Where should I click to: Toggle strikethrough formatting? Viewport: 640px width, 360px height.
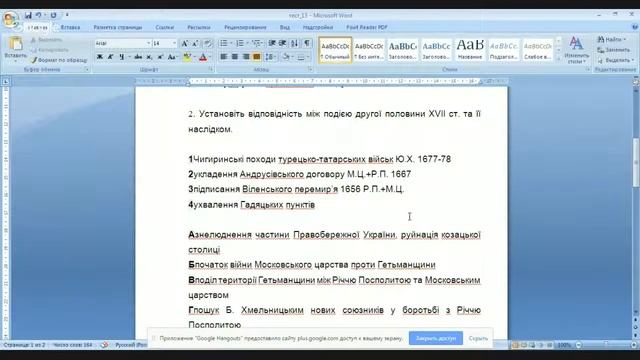(x=138, y=57)
